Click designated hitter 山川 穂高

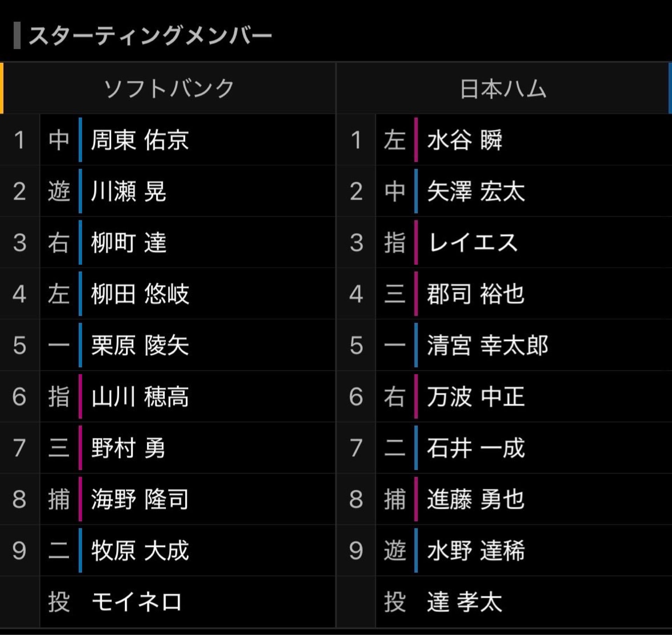[x=140, y=396]
